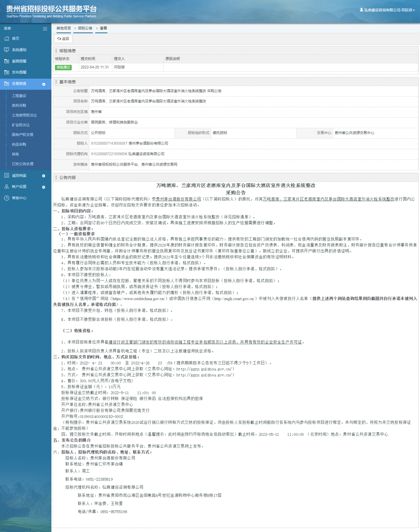Click the green 核验通过 status badge

pyautogui.click(x=63, y=67)
